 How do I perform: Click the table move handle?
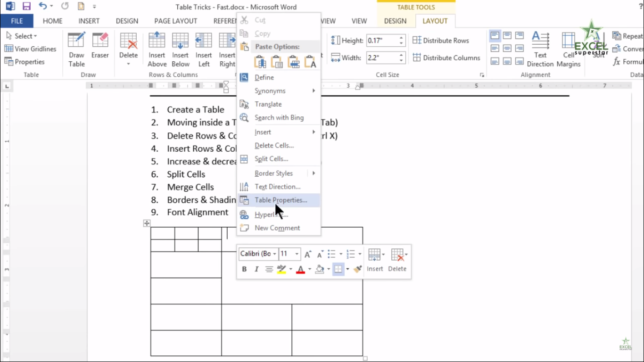147,223
